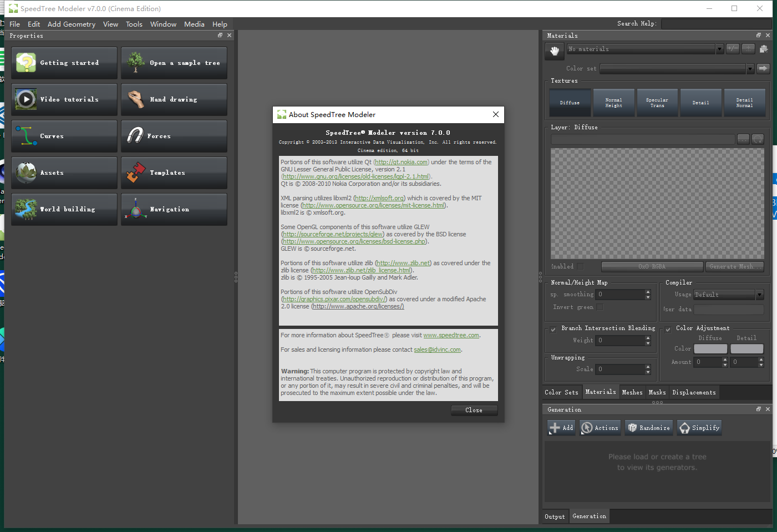777x532 pixels.
Task: Click the Randomize dice button
Action: [648, 428]
